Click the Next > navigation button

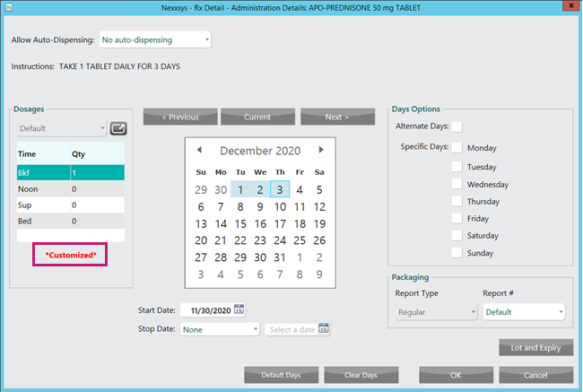[x=337, y=117]
